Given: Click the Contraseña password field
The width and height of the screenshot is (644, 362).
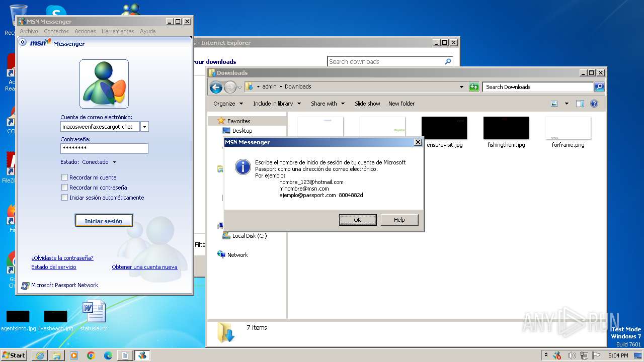Looking at the screenshot, I should [104, 148].
